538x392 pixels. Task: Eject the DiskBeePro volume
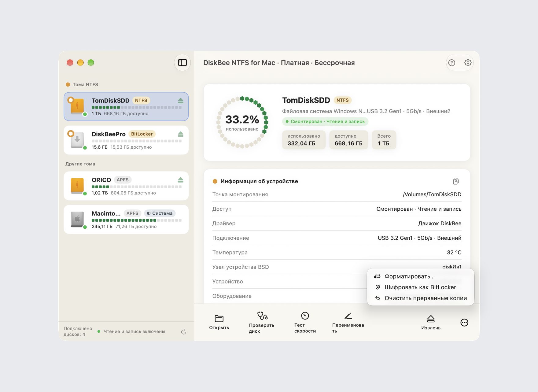tap(180, 134)
